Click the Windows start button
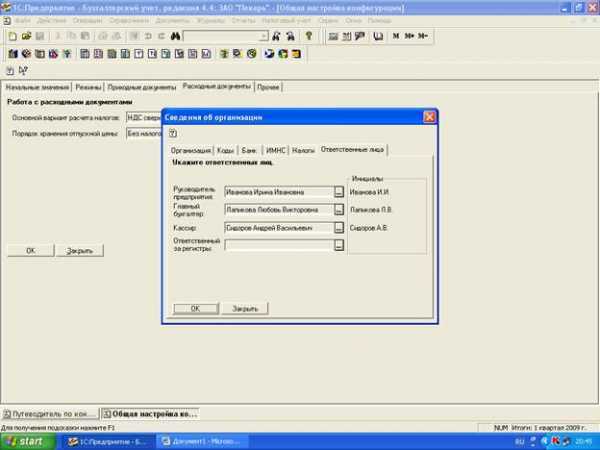This screenshot has height=450, width=600. click(x=28, y=441)
